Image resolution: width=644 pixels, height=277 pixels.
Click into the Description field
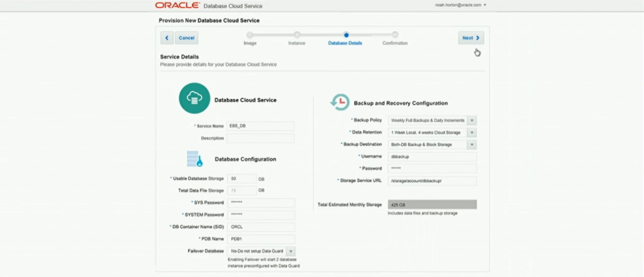(260, 138)
